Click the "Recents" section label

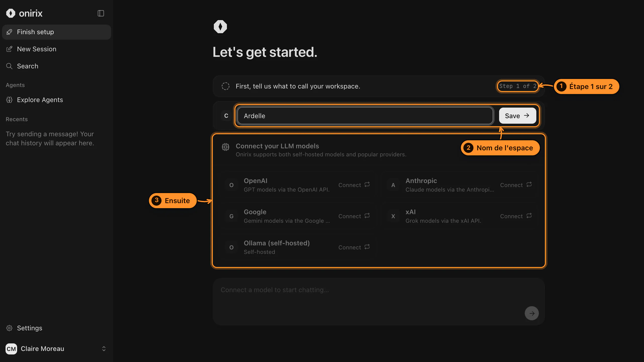[17, 119]
